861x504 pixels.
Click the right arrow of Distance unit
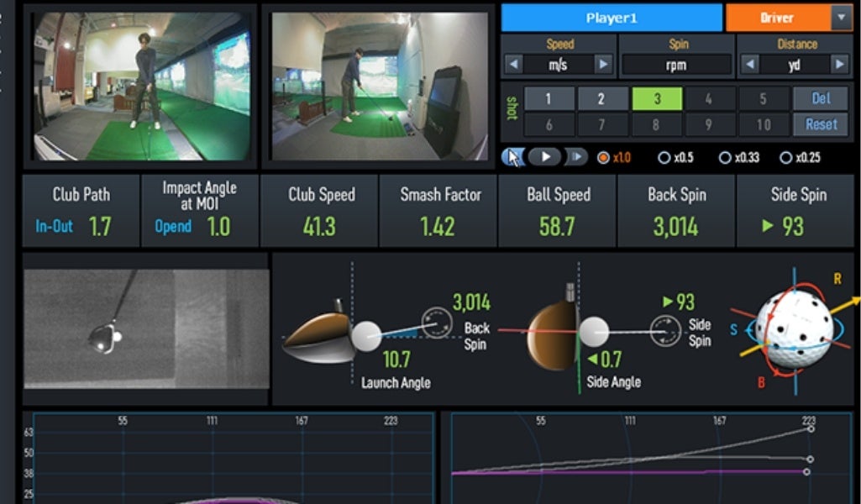click(840, 65)
